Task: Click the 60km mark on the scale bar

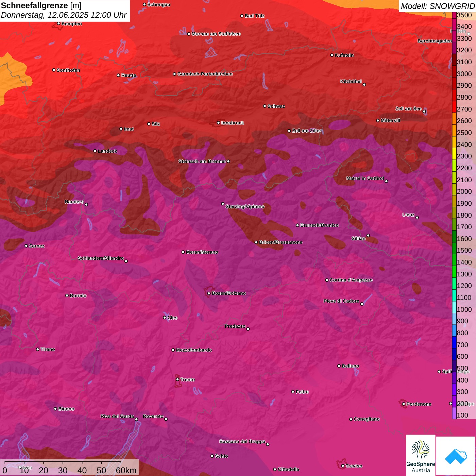Action: pyautogui.click(x=126, y=471)
